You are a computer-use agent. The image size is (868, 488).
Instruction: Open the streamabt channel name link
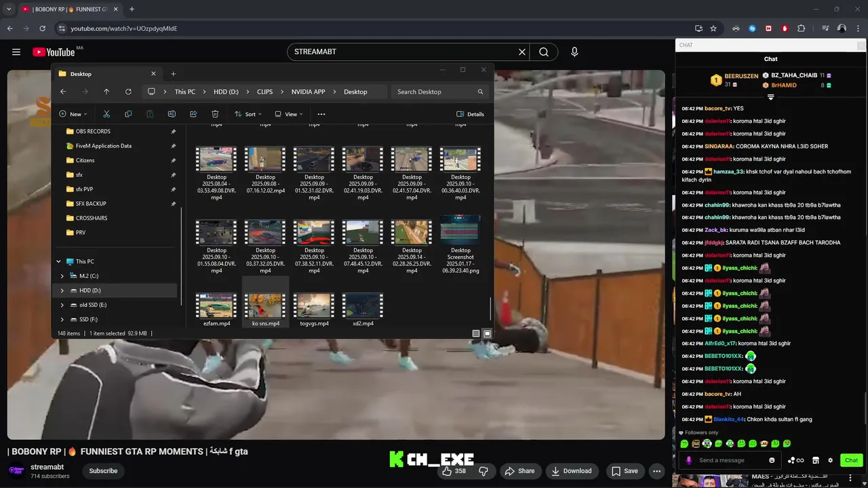tap(47, 467)
